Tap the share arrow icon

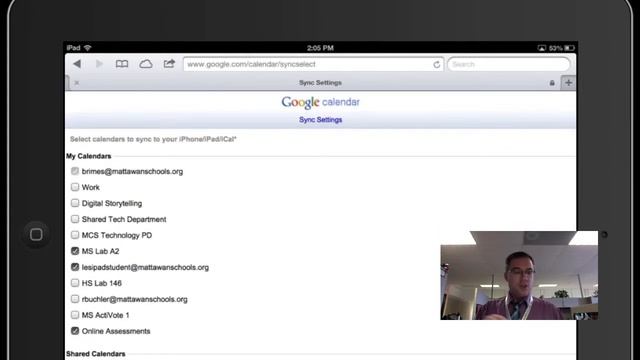click(169, 63)
